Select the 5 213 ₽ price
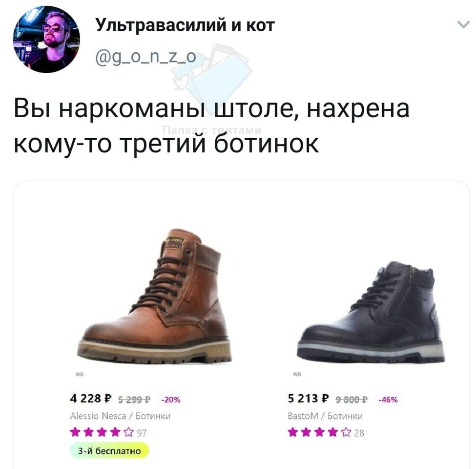Image resolution: width=476 pixels, height=469 pixels. point(308,399)
